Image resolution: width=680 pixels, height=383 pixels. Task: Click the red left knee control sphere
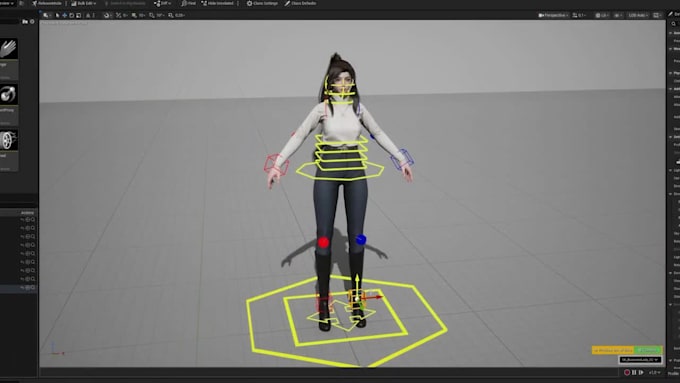(323, 242)
